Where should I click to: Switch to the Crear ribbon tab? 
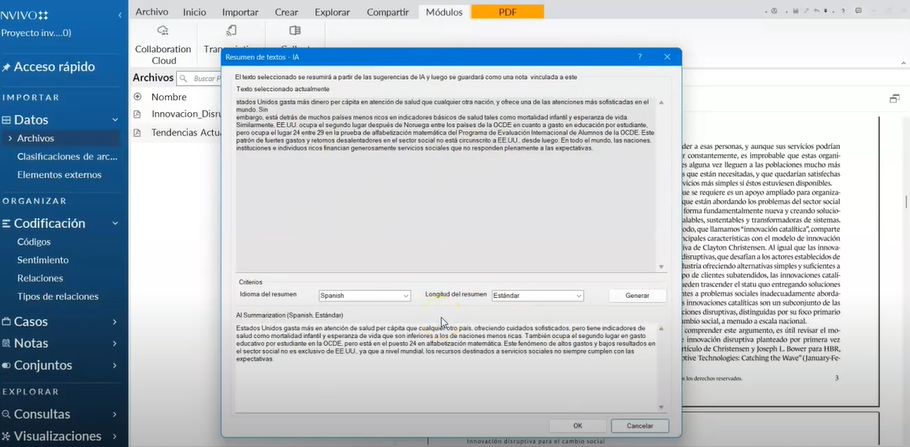click(x=287, y=12)
